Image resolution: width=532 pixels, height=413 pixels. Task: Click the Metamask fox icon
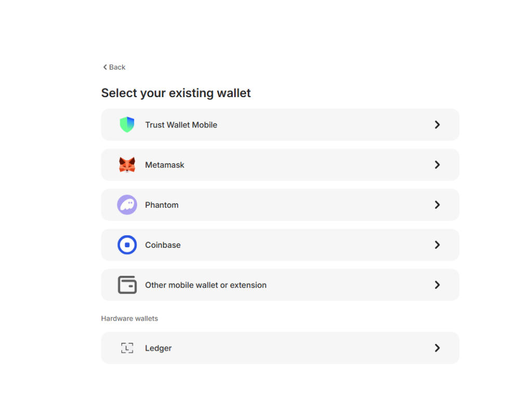click(127, 165)
